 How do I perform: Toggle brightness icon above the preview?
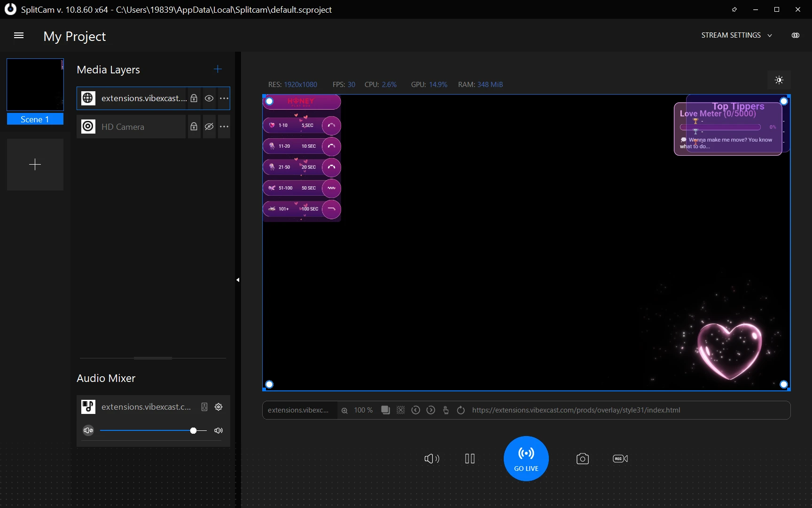coord(779,80)
